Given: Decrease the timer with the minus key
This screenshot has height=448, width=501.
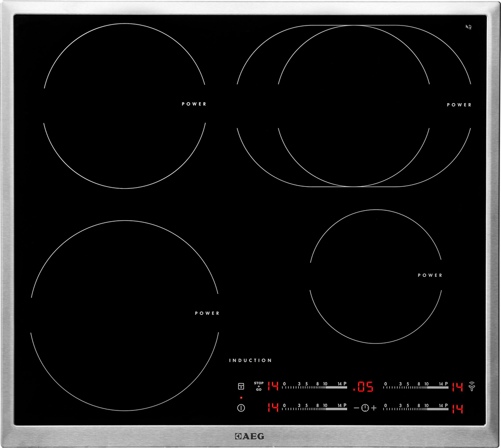Looking at the screenshot, I should pos(356,408).
